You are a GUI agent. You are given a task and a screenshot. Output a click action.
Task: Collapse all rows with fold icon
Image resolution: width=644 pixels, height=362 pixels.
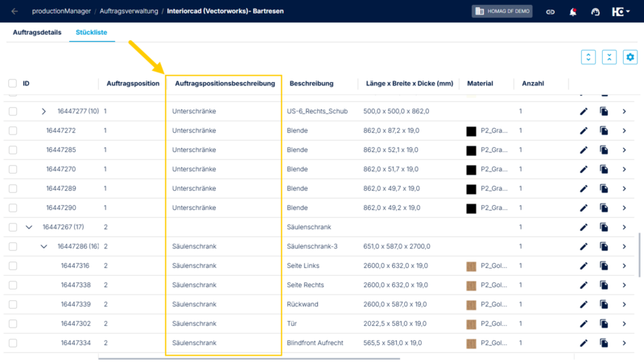(x=609, y=57)
